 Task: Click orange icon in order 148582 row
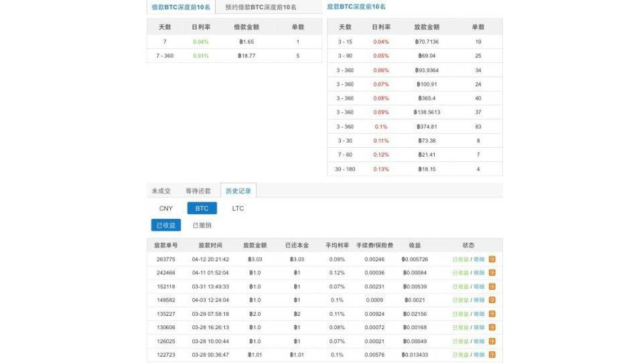click(492, 300)
